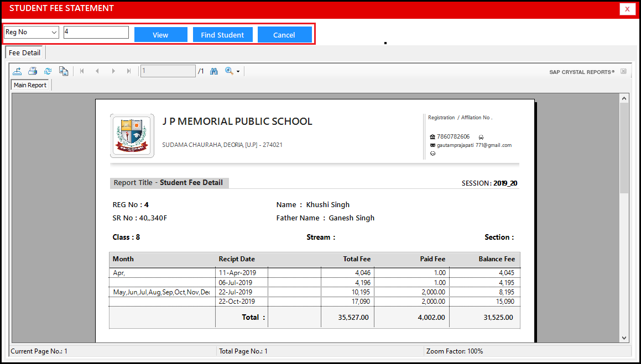The height and width of the screenshot is (364, 641).
Task: Expand the zoom level dropdown arrow
Action: click(x=238, y=71)
